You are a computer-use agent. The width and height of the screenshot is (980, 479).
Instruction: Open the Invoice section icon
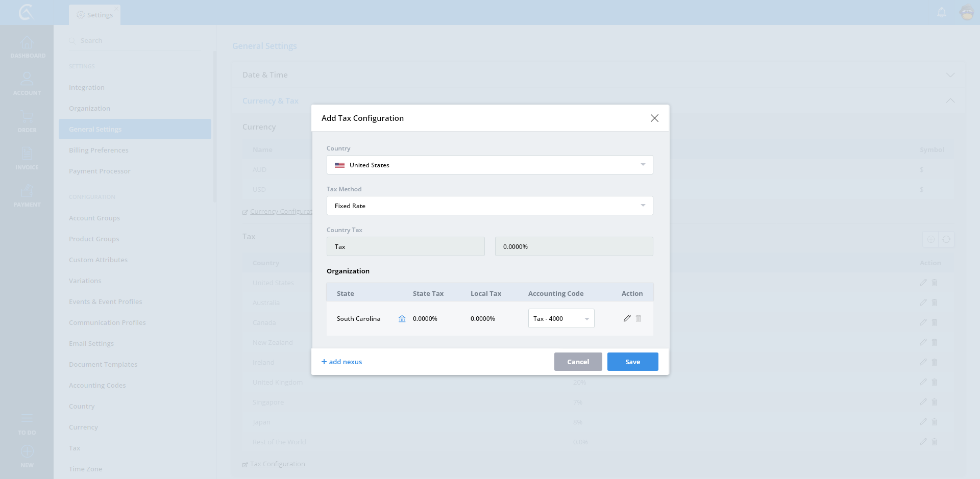click(27, 158)
